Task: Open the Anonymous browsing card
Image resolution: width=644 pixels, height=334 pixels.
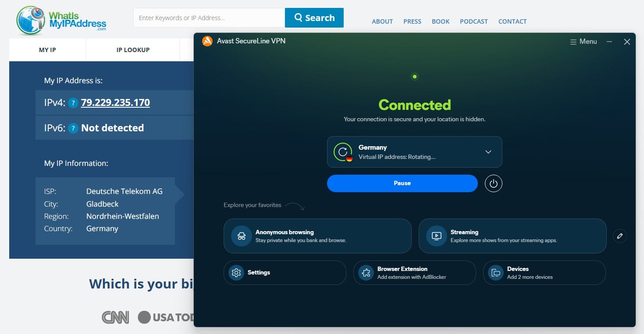Action: [x=317, y=236]
